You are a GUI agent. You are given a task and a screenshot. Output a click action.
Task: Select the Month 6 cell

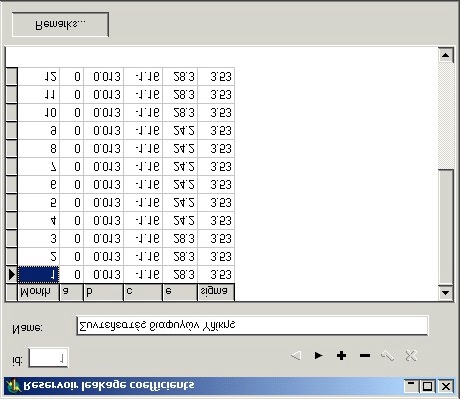[38, 185]
